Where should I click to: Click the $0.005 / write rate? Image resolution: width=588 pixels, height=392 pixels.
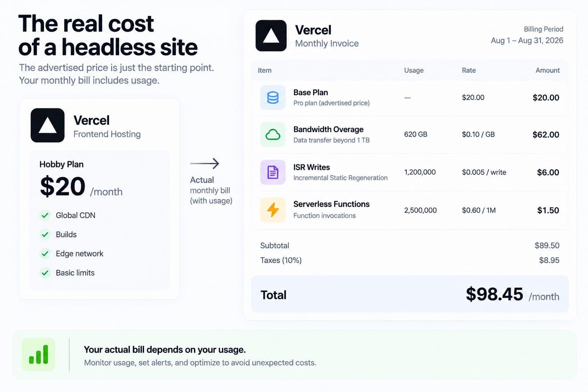coord(484,172)
